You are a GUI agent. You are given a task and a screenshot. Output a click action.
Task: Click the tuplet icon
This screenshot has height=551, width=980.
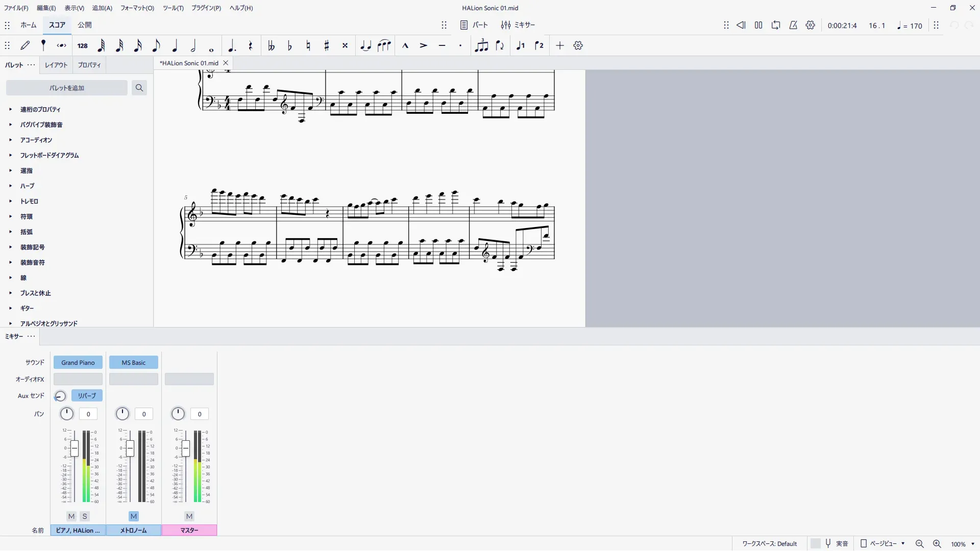(x=481, y=45)
